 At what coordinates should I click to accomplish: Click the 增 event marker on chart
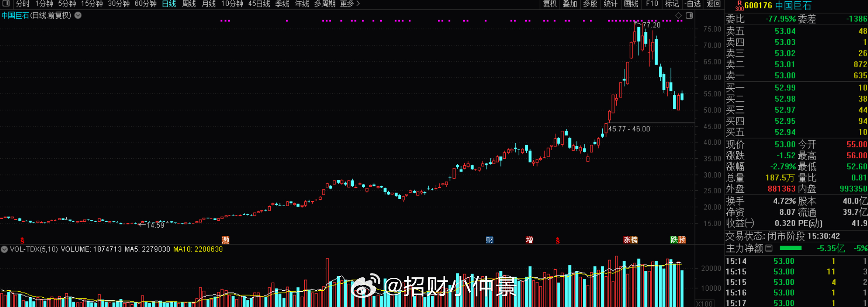[x=529, y=240]
